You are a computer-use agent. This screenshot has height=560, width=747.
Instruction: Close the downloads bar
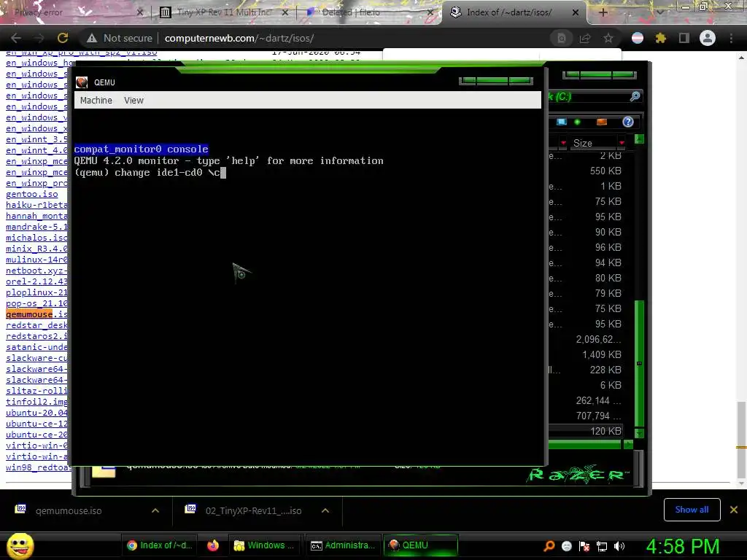pyautogui.click(x=734, y=510)
